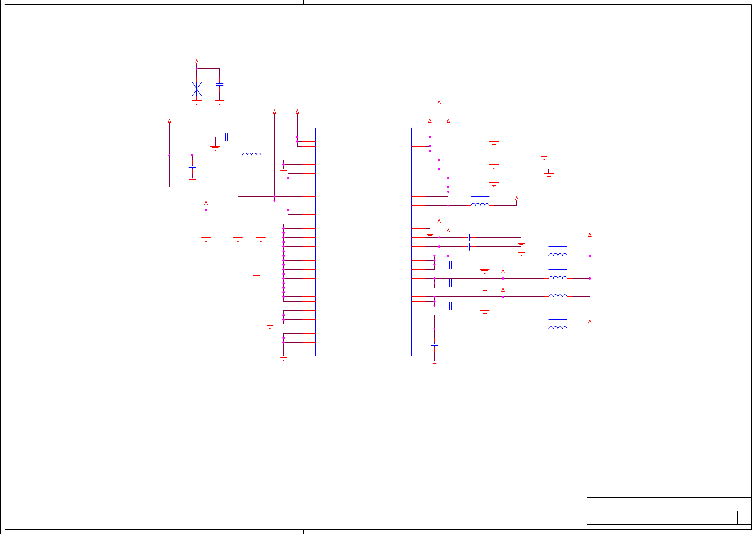Click the horizontal capacitor left of IC's top pin
The image size is (756, 534).
coord(226,137)
